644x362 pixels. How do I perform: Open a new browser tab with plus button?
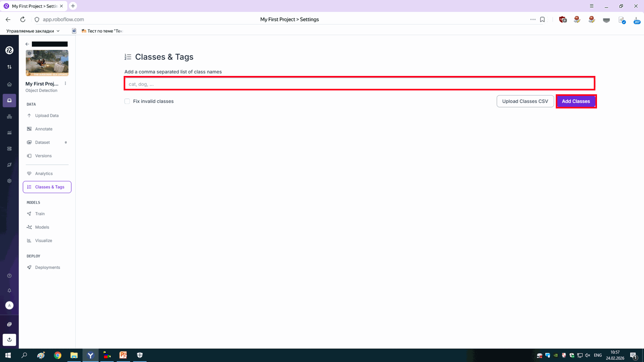[73, 6]
